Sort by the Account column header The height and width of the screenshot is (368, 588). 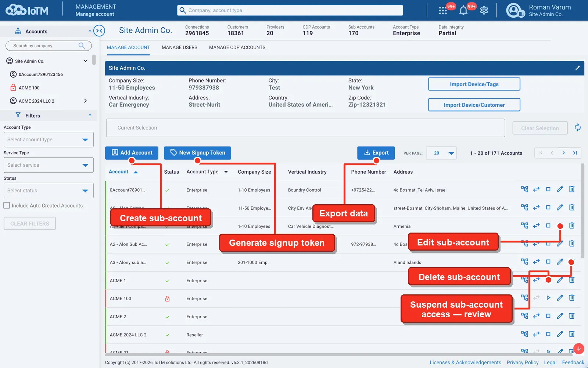pos(123,172)
